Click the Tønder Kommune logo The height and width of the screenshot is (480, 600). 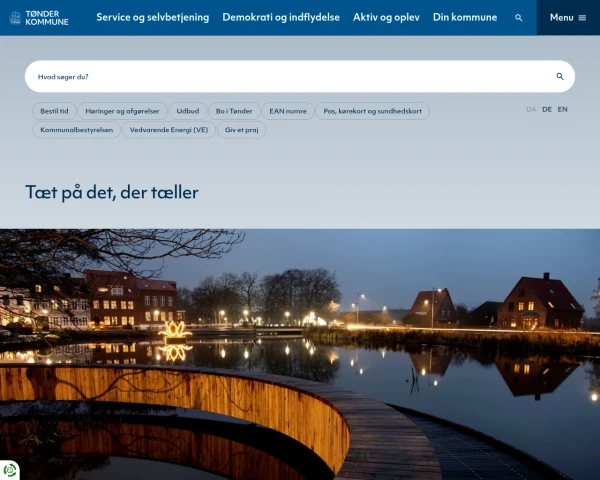[x=40, y=17]
